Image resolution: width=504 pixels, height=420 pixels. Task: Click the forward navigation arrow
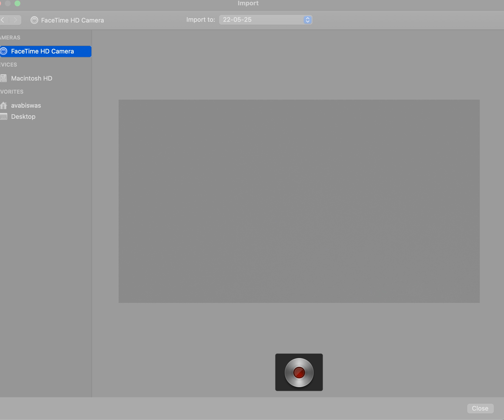(16, 20)
